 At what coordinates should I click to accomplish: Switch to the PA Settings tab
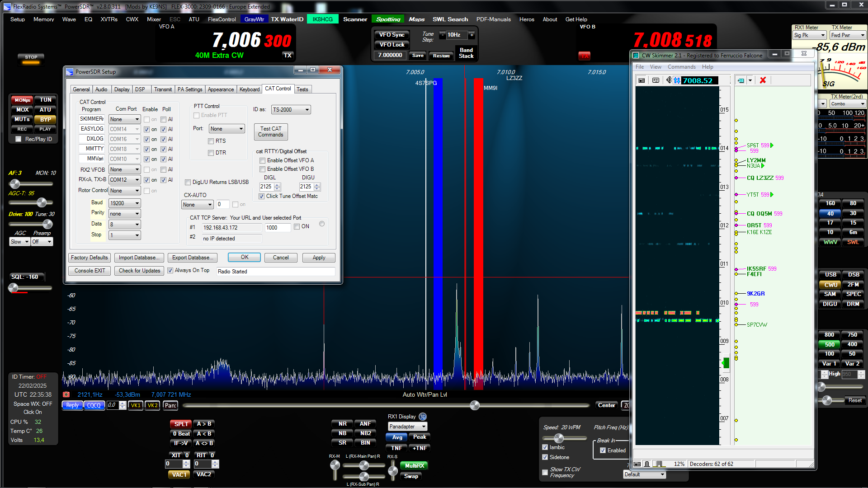[190, 89]
